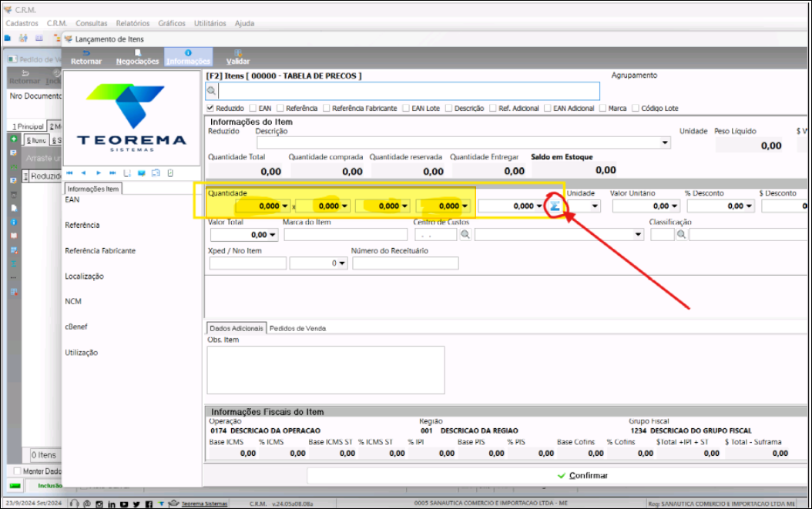
Task: Open the LinkedIn icon in status bar
Action: click(x=112, y=504)
